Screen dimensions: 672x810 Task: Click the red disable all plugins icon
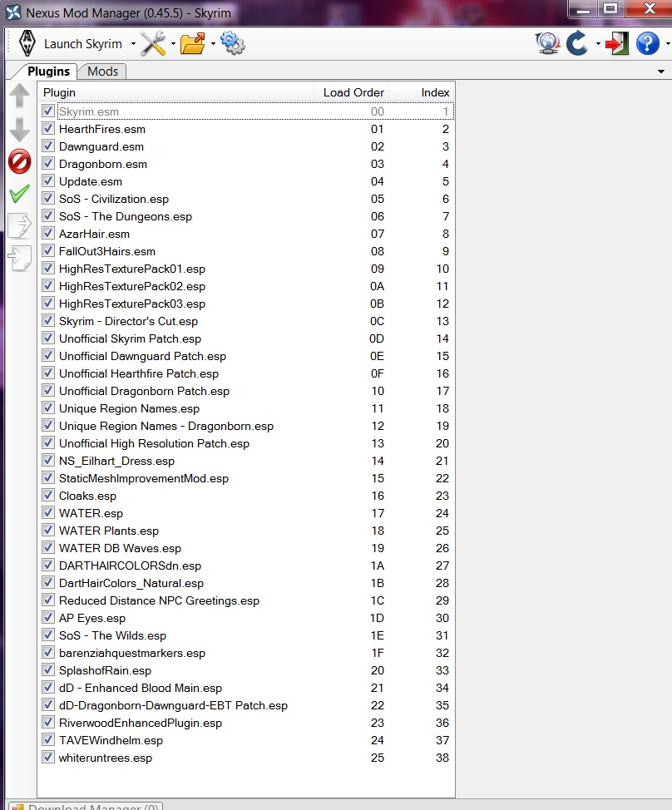(19, 161)
